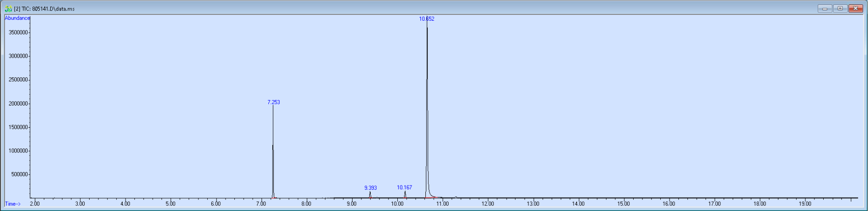This screenshot has width=868, height=211.
Task: Click the 5.00 time axis value
Action: (170, 204)
